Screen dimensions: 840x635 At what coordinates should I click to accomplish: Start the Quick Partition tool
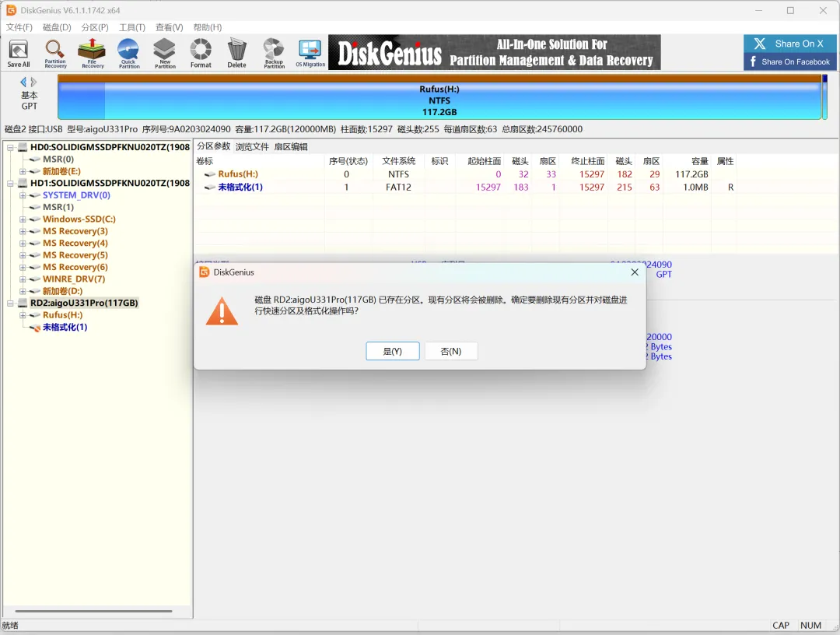129,54
